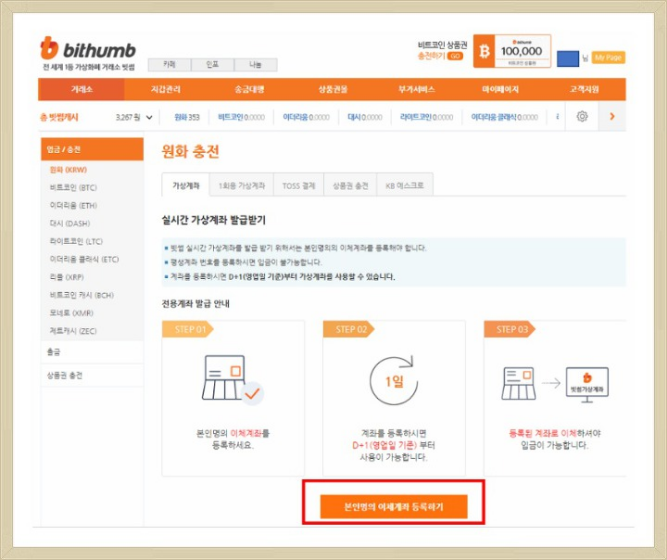The image size is (667, 560).
Task: Click the 나눔 button
Action: [255, 65]
